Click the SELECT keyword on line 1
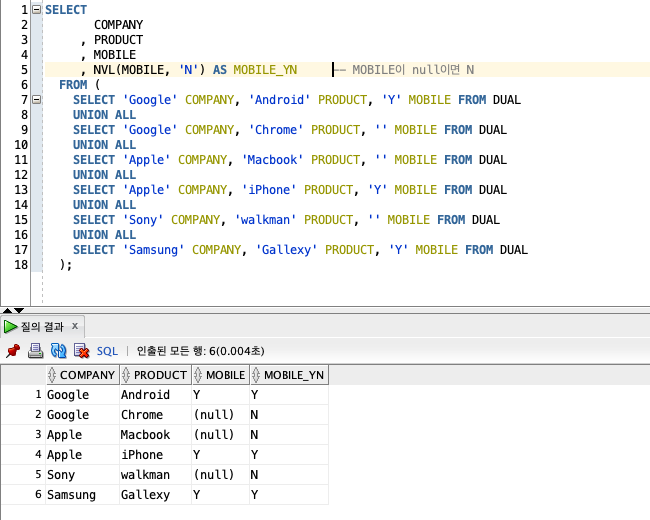 coord(66,10)
